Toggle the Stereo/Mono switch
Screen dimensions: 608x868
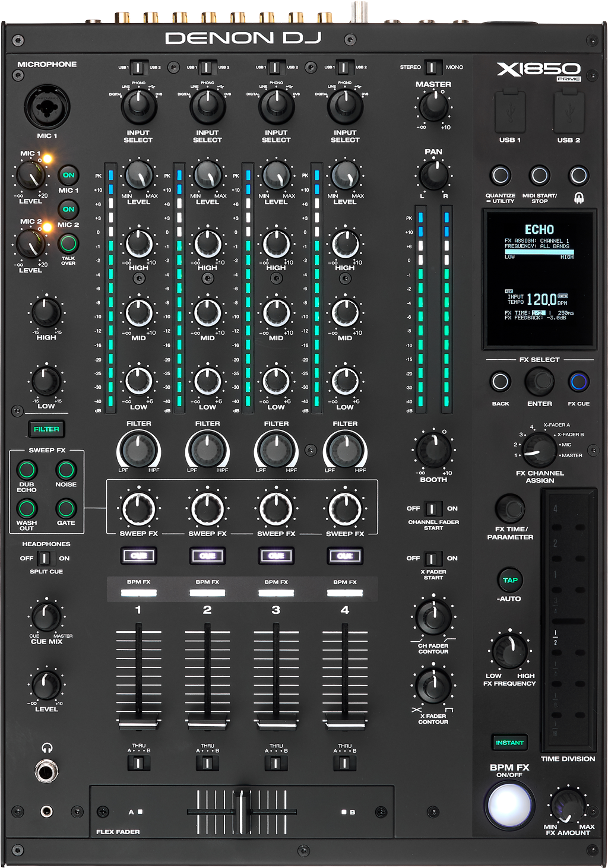[432, 67]
